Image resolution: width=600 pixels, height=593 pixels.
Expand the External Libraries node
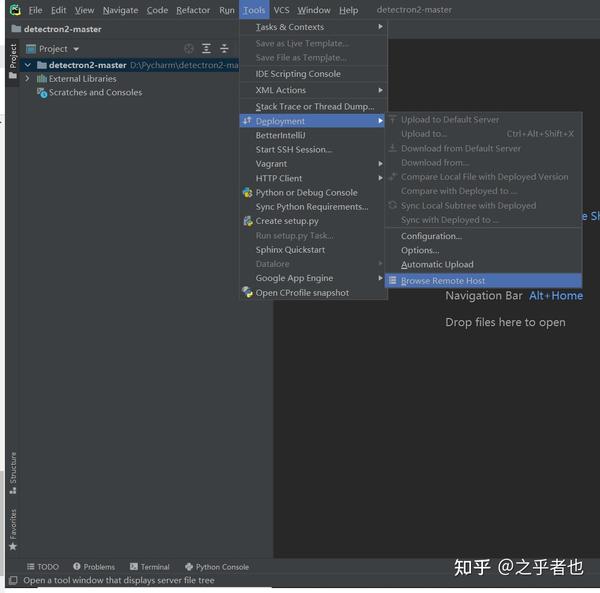coord(27,78)
